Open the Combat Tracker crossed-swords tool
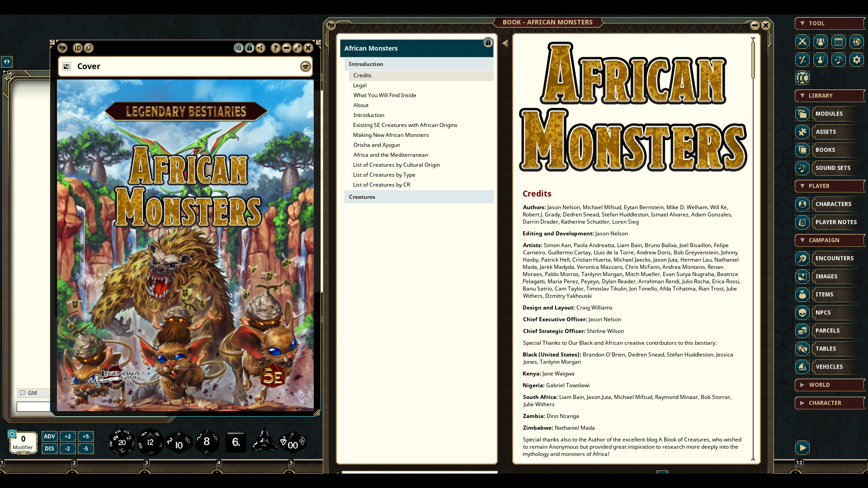 coord(802,42)
